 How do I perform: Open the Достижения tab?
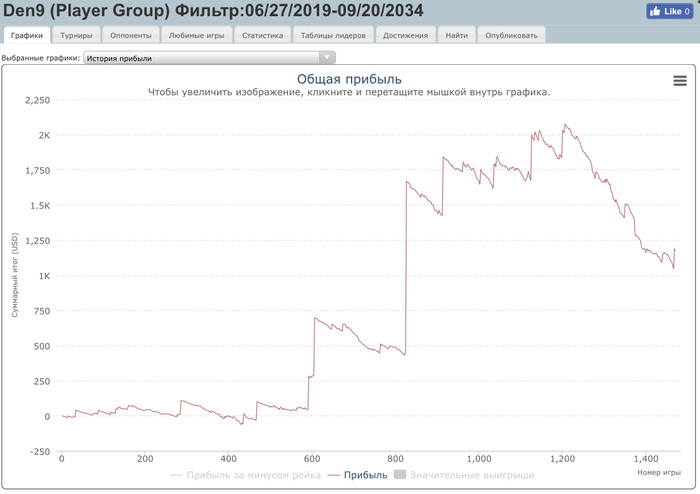coord(405,35)
